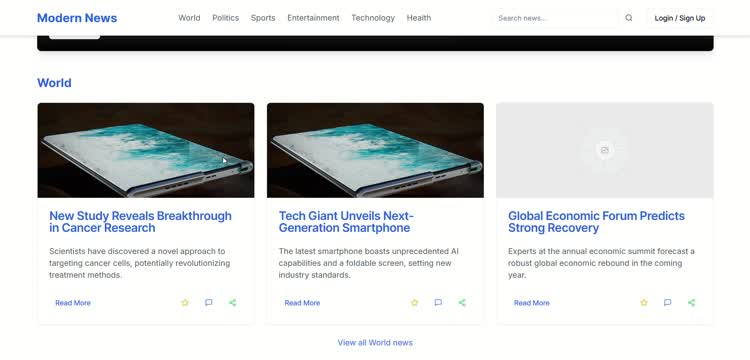Click the search magnifier icon
Image resolution: width=750 pixels, height=360 pixels.
pos(629,18)
